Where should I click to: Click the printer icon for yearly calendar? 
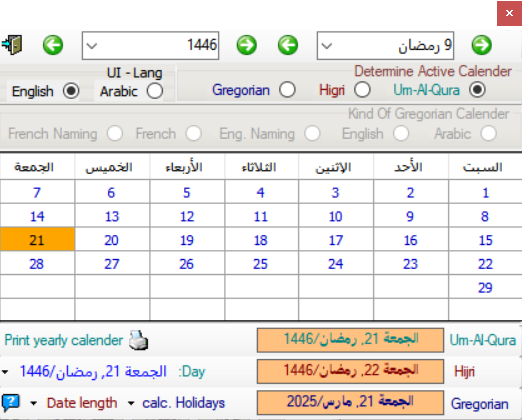click(x=139, y=340)
